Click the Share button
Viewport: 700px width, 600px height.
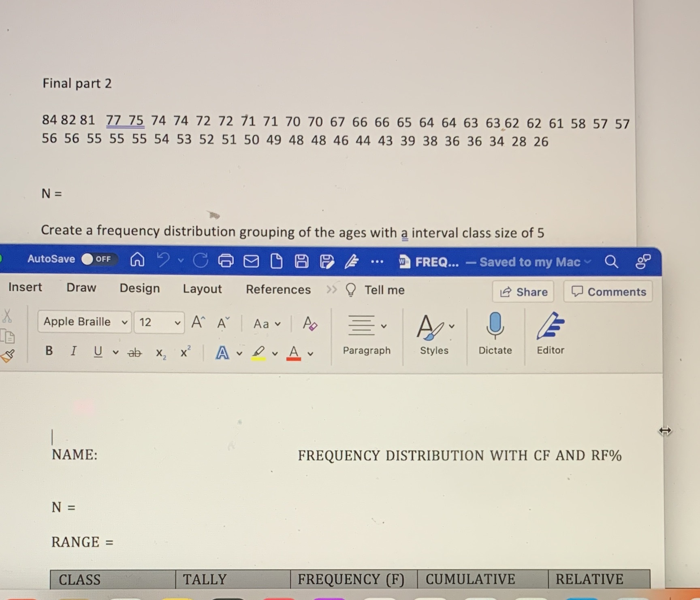523,292
